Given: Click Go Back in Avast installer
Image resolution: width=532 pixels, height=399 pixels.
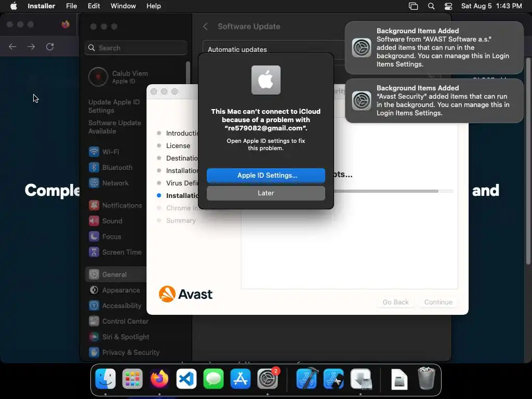Looking at the screenshot, I should point(395,302).
